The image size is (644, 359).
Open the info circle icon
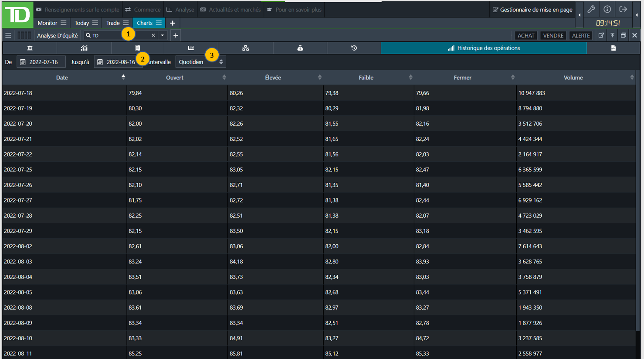(x=607, y=9)
